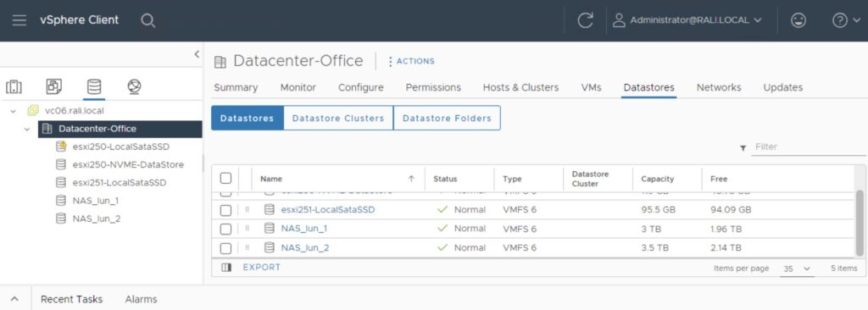Open the Datastores tab
The width and height of the screenshot is (868, 310).
(x=648, y=87)
